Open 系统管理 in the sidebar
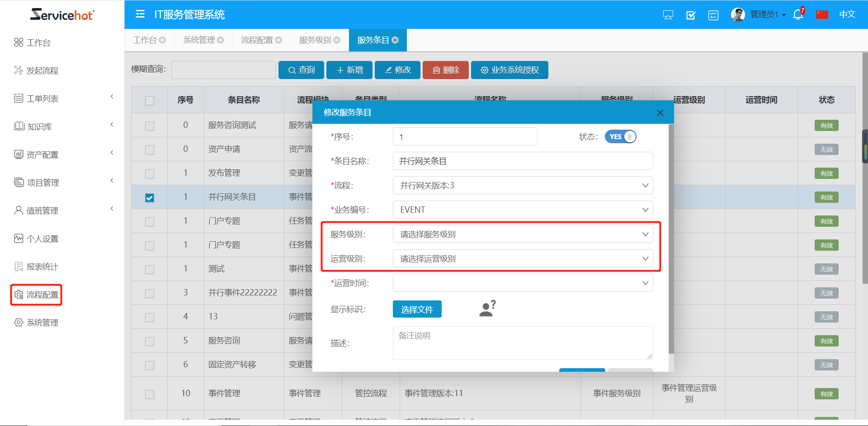Viewport: 868px width, 426px height. pyautogui.click(x=42, y=323)
